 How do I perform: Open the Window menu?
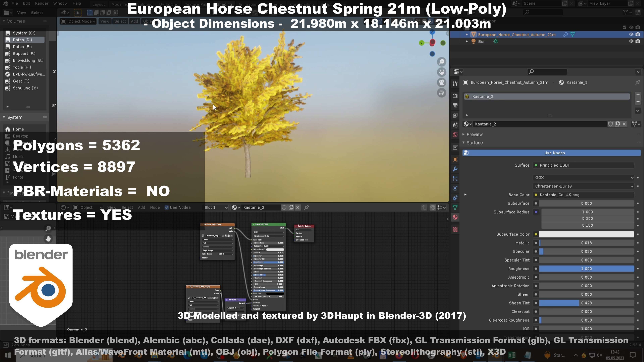[x=61, y=4]
